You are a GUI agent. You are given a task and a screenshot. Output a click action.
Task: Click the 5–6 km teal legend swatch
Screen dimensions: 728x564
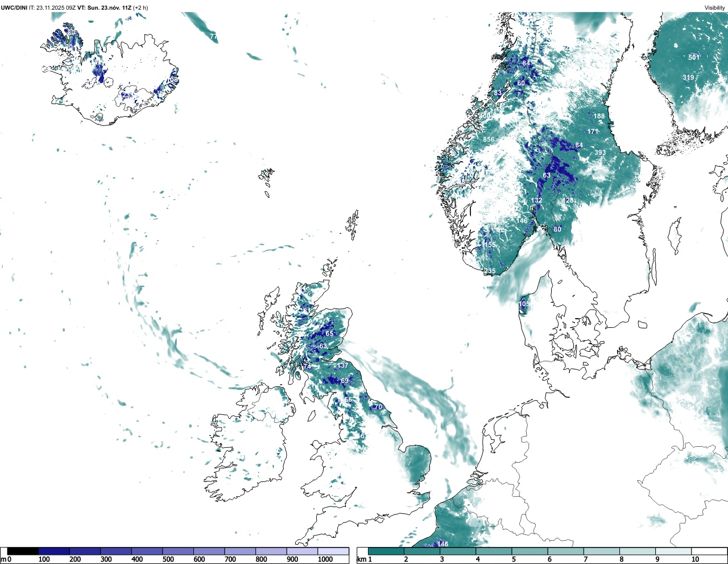click(x=530, y=551)
